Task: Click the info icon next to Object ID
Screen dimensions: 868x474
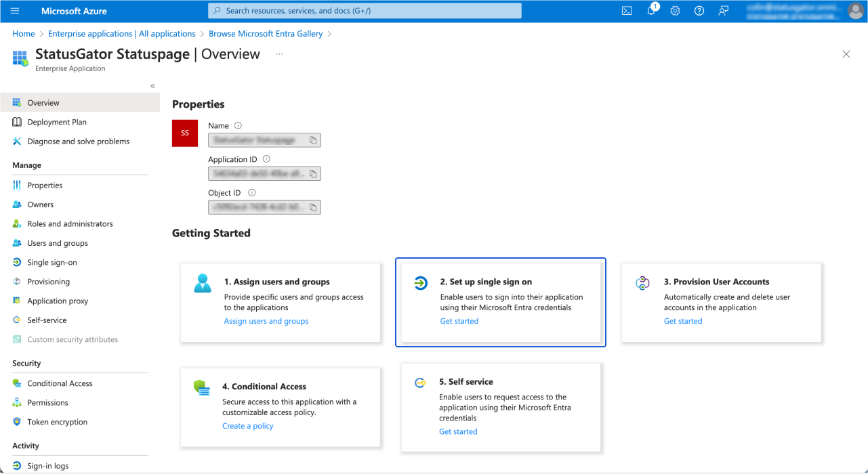Action: [x=252, y=193]
